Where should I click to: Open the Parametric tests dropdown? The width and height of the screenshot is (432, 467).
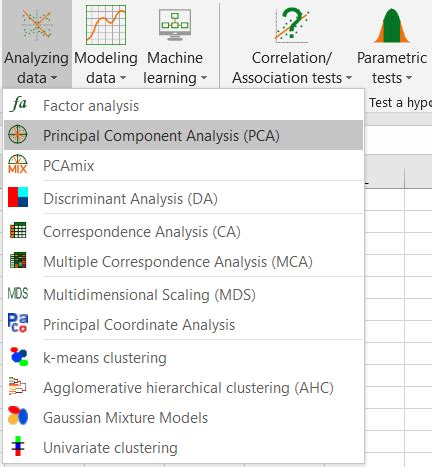(392, 44)
